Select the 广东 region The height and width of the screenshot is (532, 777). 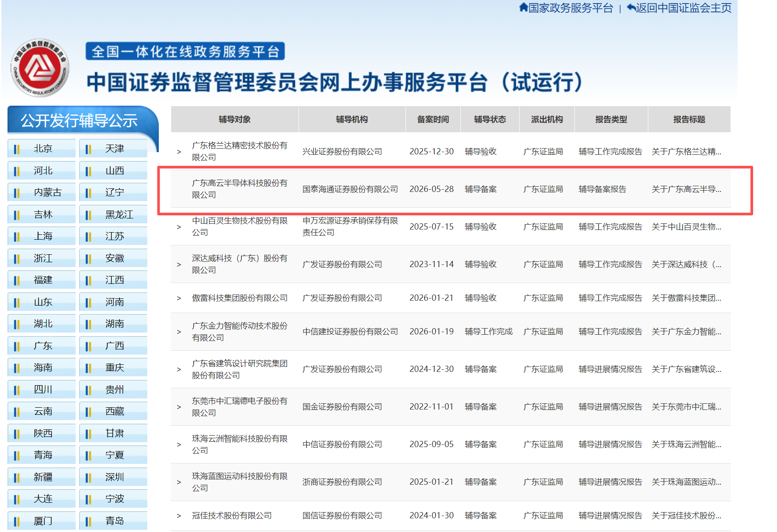point(42,346)
